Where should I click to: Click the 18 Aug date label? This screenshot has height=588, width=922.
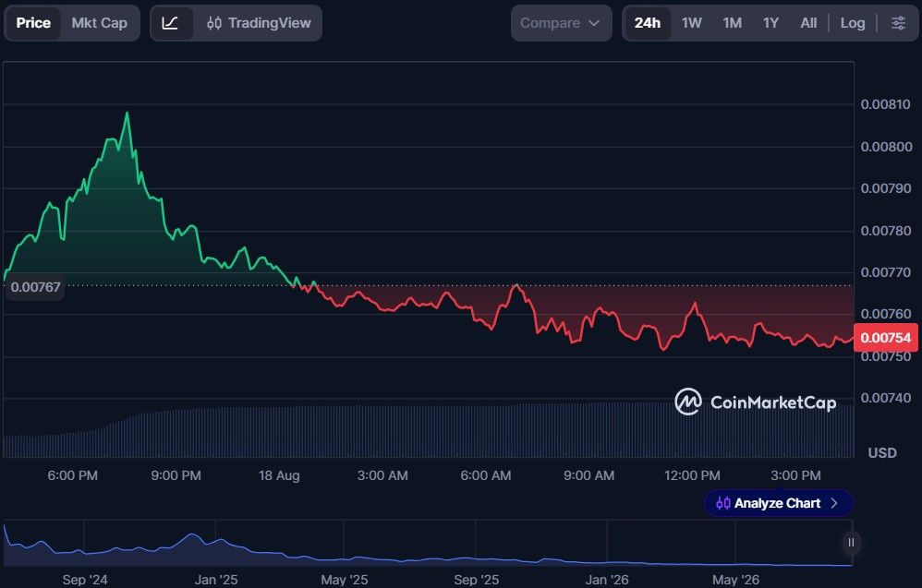coord(279,475)
